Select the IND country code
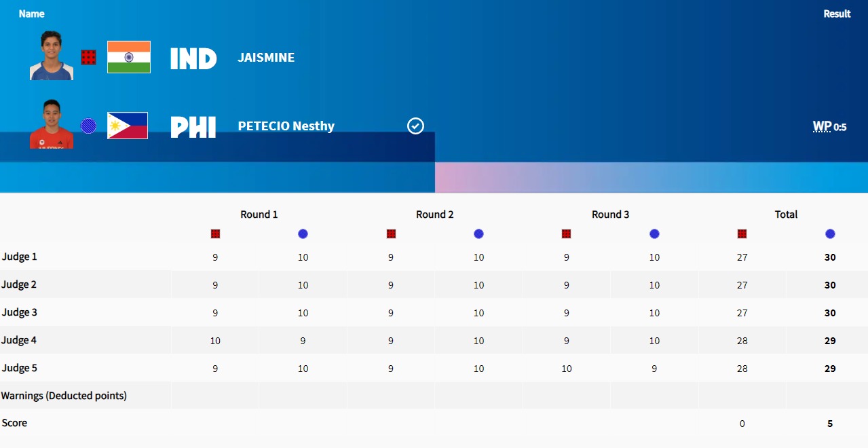 [193, 58]
